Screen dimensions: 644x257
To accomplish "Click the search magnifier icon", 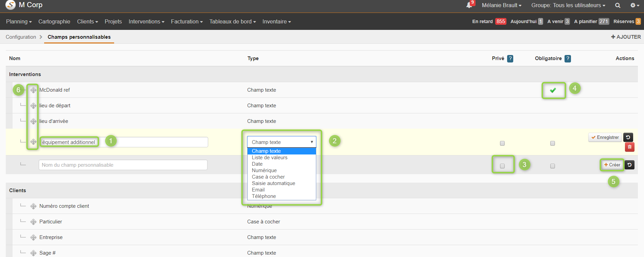I will click(618, 5).
